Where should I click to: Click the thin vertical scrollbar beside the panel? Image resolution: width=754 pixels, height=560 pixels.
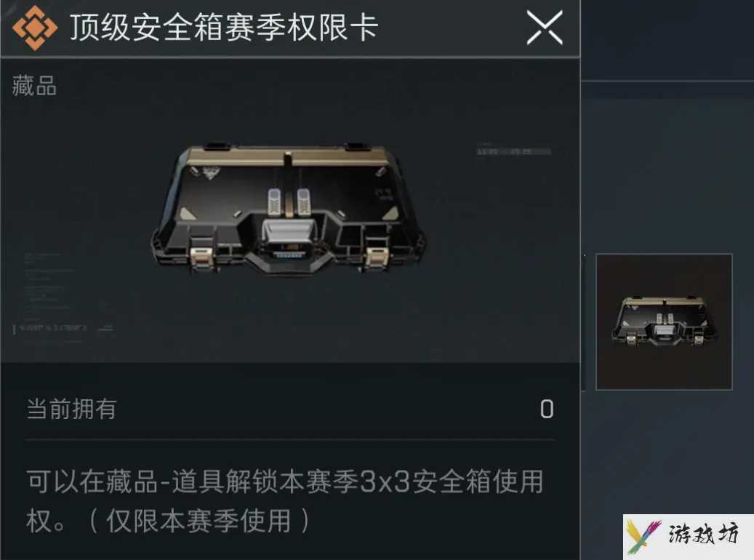(584, 322)
